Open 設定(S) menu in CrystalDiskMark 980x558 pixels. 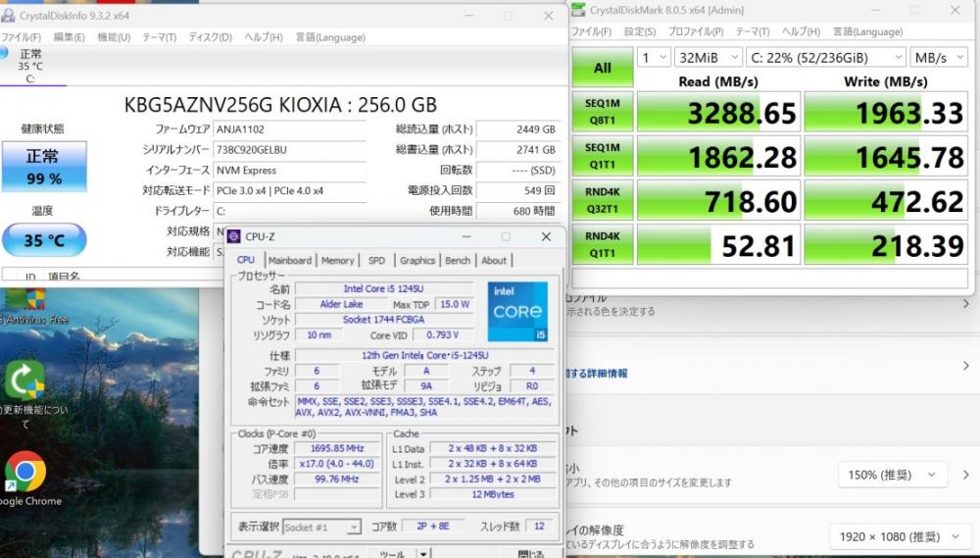tap(640, 31)
